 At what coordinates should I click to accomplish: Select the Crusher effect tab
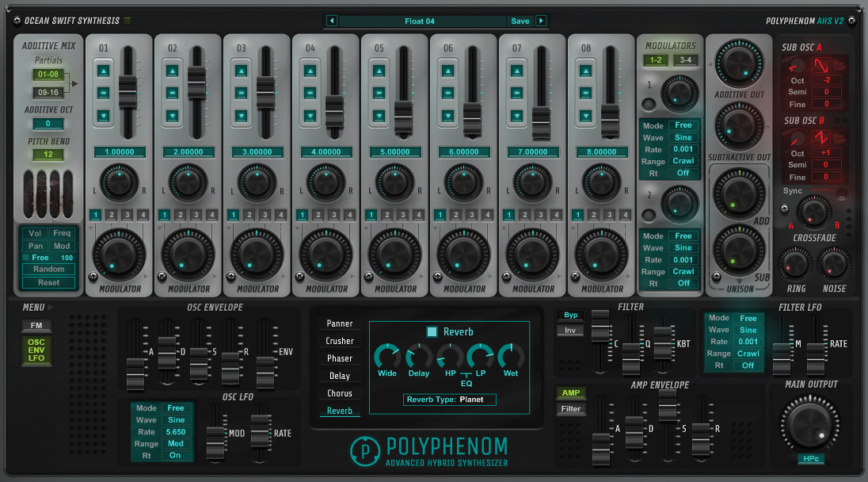coord(339,341)
